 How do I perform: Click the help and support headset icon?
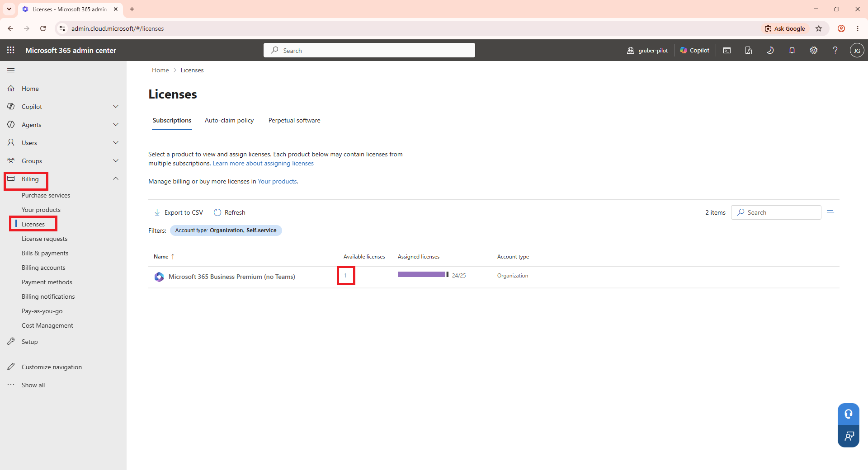click(849, 414)
